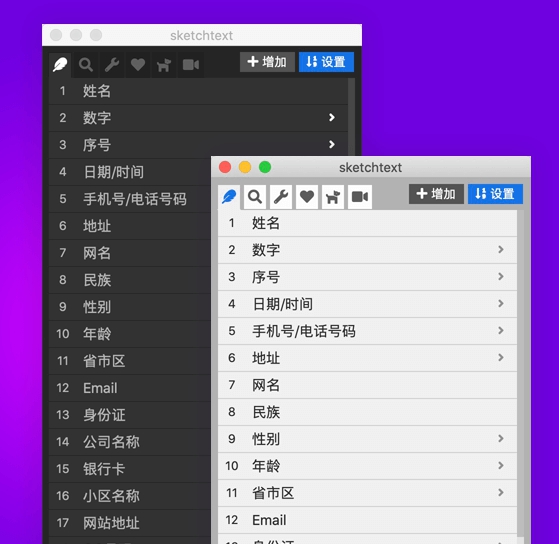Screen dimensions: 559x544
Task: Select Email row in light window
Action: [x=367, y=520]
